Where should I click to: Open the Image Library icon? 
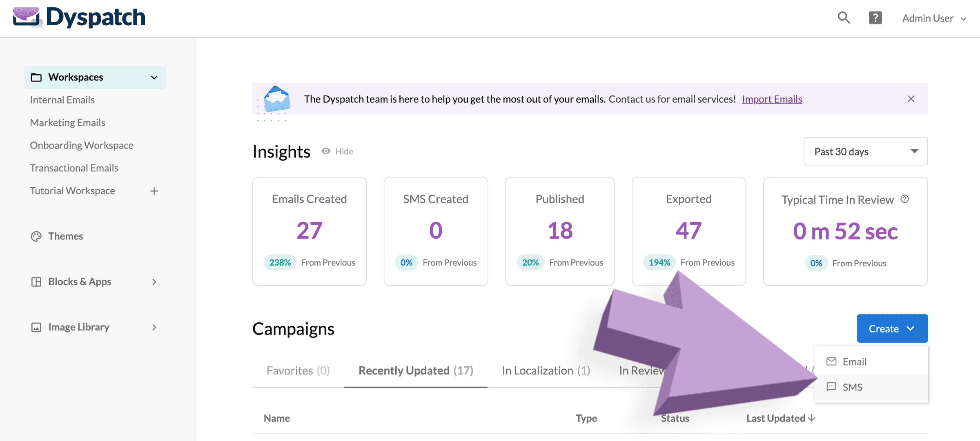click(x=36, y=327)
